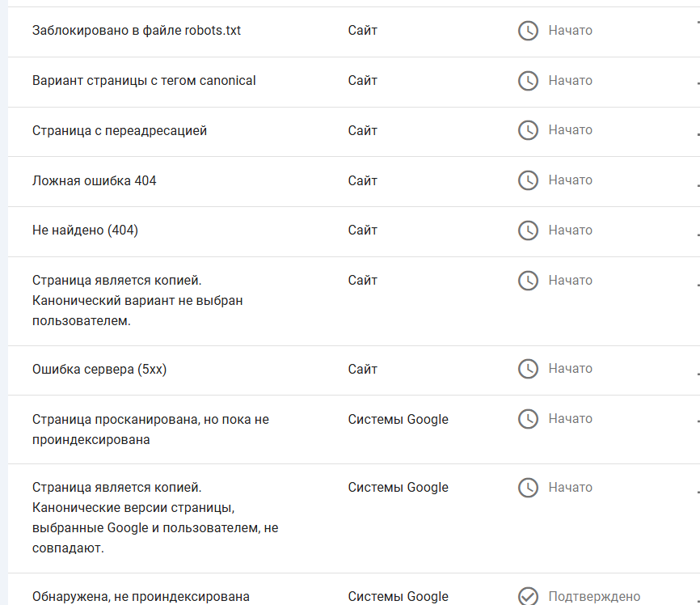This screenshot has width=700, height=605.
Task: Open "Обнаружена, не проиндексирована" issue
Action: tap(141, 597)
